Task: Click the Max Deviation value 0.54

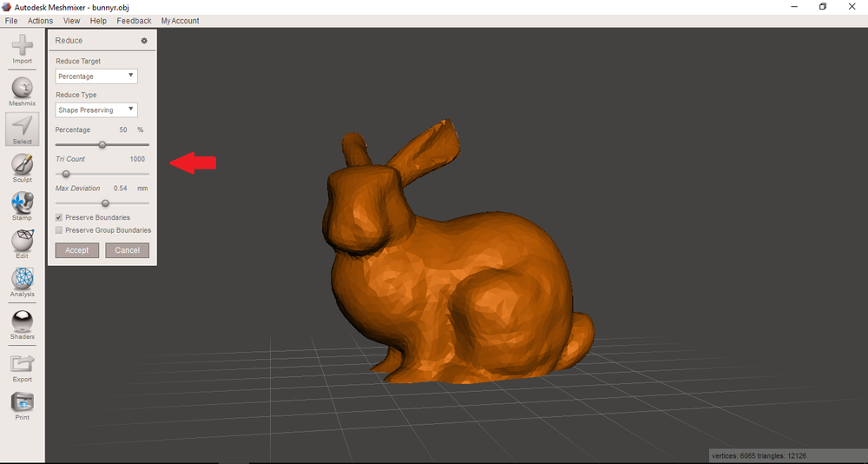Action: [121, 189]
